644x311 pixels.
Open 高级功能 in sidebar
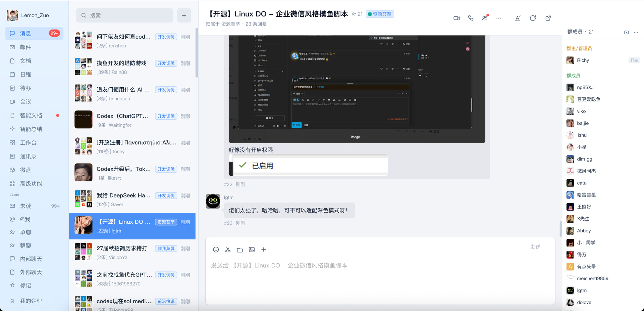(x=34, y=184)
